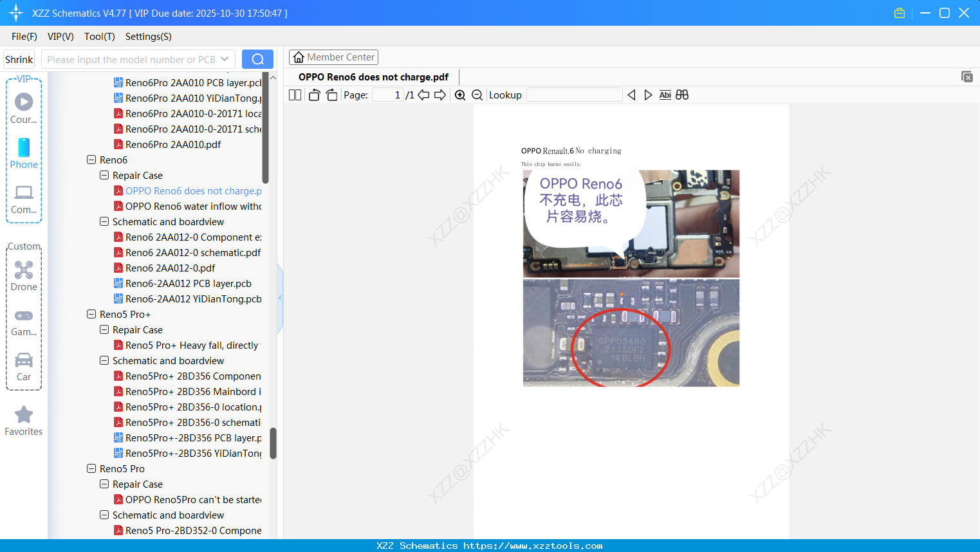Screen dimensions: 980x552
Task: Toggle the two-page view icon
Action: tap(295, 95)
